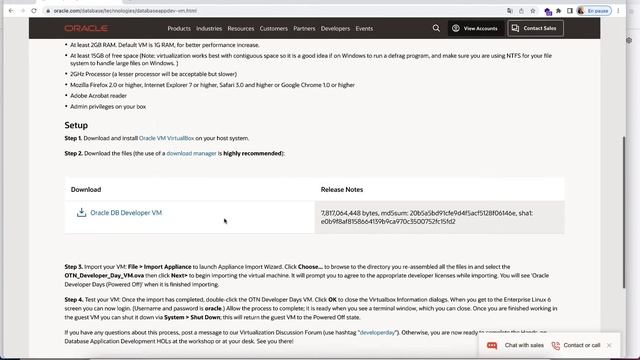
Task: Go forward with the browser forward arrow
Action: coord(23,11)
